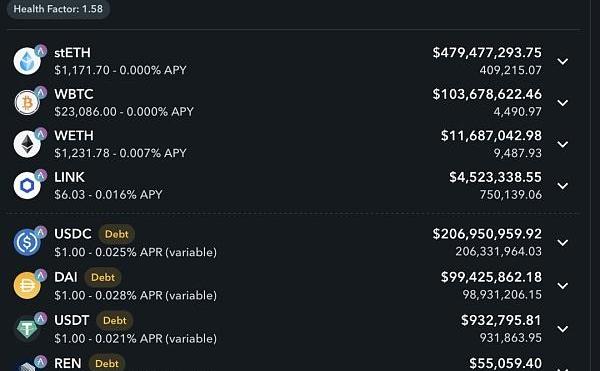
Task: Expand the DAI debt row chevron
Action: pos(562,286)
